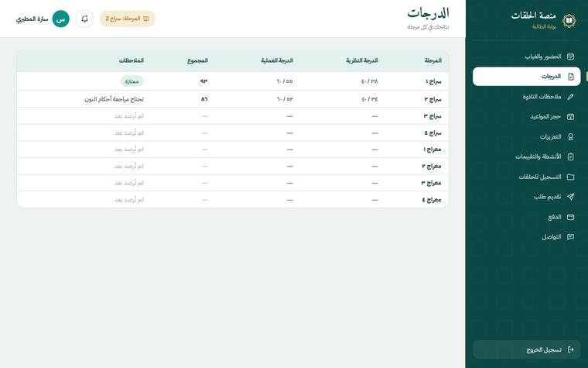Click the folder icon for registration

[x=570, y=177]
